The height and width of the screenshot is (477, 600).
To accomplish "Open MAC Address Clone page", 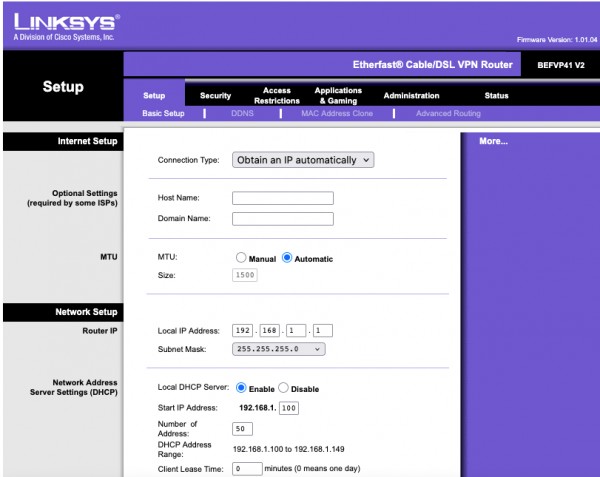I will 336,114.
